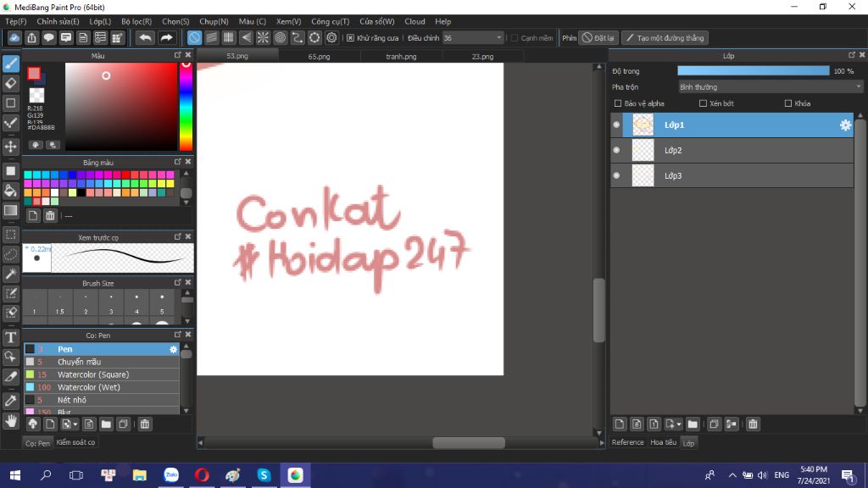The image size is (868, 488).
Task: Click the Redo arrow
Action: coord(166,37)
